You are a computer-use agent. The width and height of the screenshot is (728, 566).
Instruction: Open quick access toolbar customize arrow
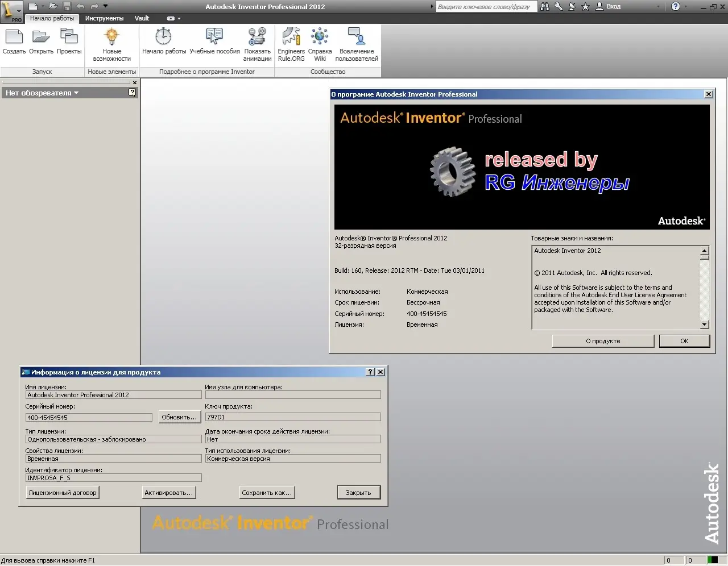tap(105, 6)
